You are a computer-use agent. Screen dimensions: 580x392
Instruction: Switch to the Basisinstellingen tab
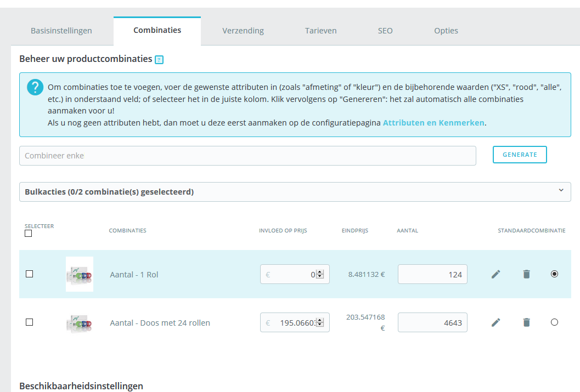tap(61, 31)
